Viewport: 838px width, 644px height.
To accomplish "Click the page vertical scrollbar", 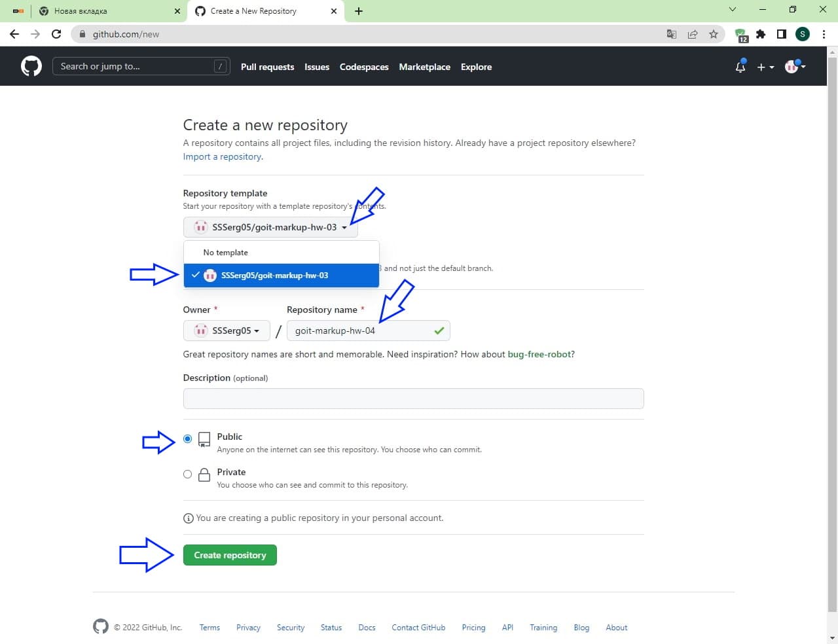I will point(832,334).
